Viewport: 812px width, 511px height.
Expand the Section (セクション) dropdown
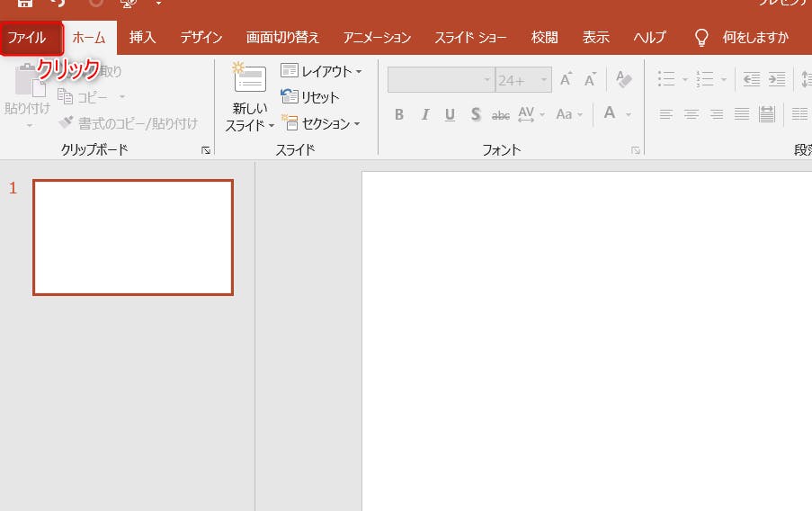coord(321,123)
